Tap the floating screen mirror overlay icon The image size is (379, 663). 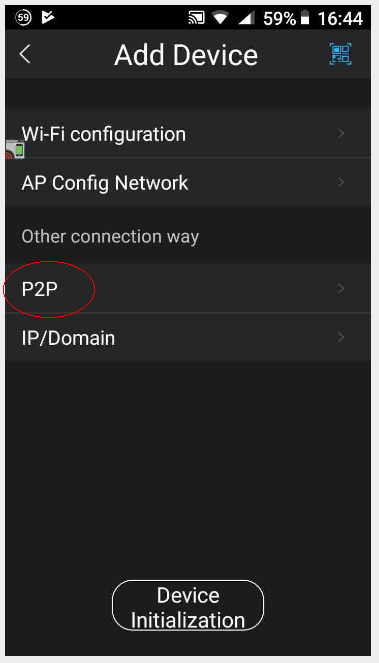coord(15,150)
